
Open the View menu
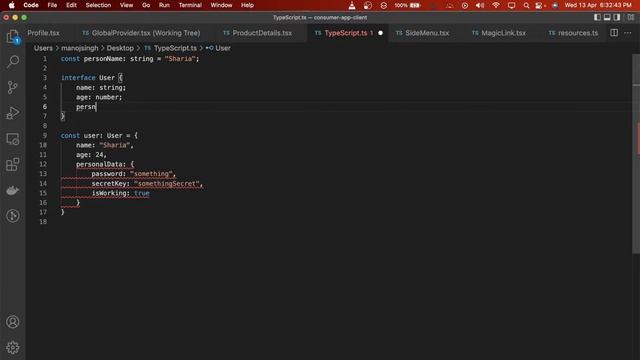[126, 5]
